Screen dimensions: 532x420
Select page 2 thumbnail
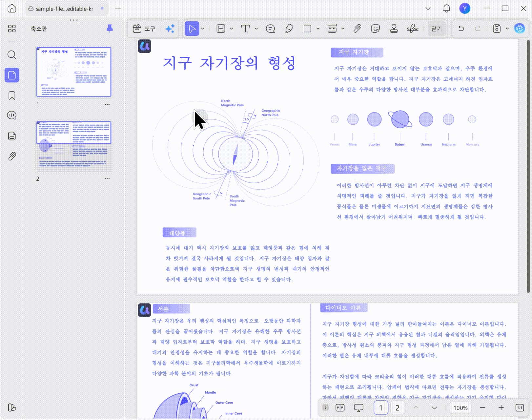click(x=74, y=146)
